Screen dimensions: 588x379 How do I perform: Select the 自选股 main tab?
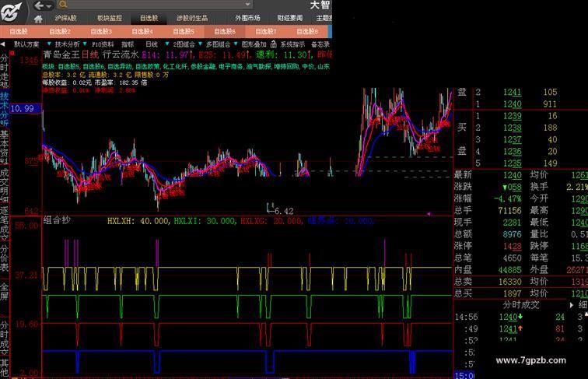coord(149,18)
